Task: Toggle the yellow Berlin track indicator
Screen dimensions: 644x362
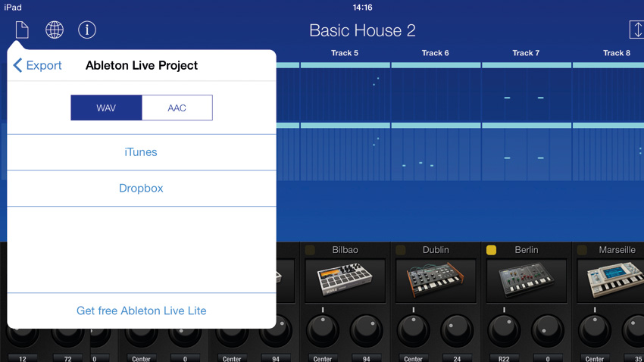Action: coord(491,250)
